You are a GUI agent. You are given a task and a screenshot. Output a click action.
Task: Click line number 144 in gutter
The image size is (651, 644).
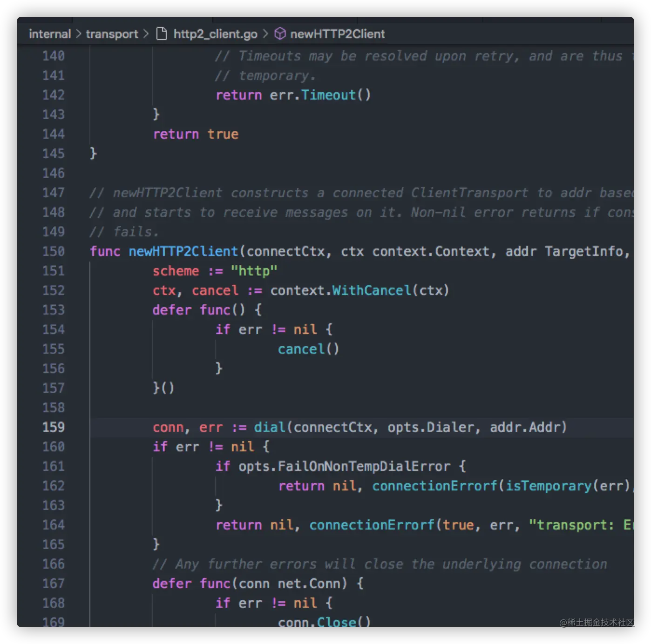point(54,134)
